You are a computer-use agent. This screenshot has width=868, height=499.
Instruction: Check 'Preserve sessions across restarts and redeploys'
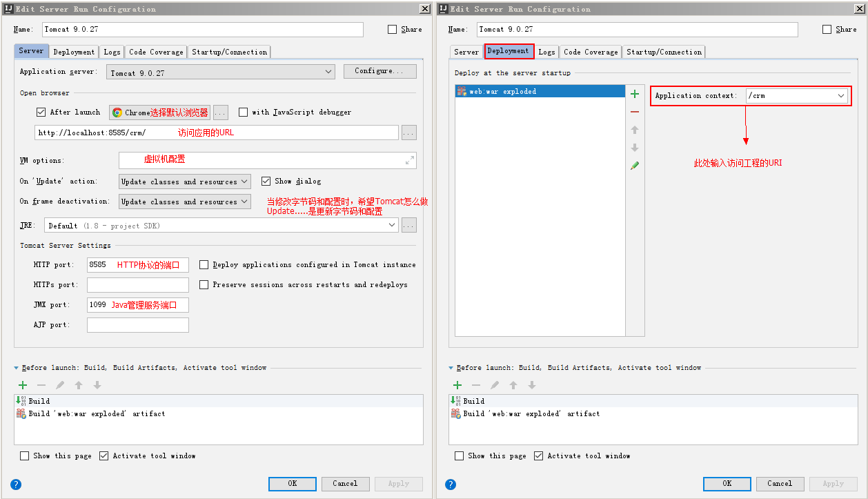click(x=204, y=284)
